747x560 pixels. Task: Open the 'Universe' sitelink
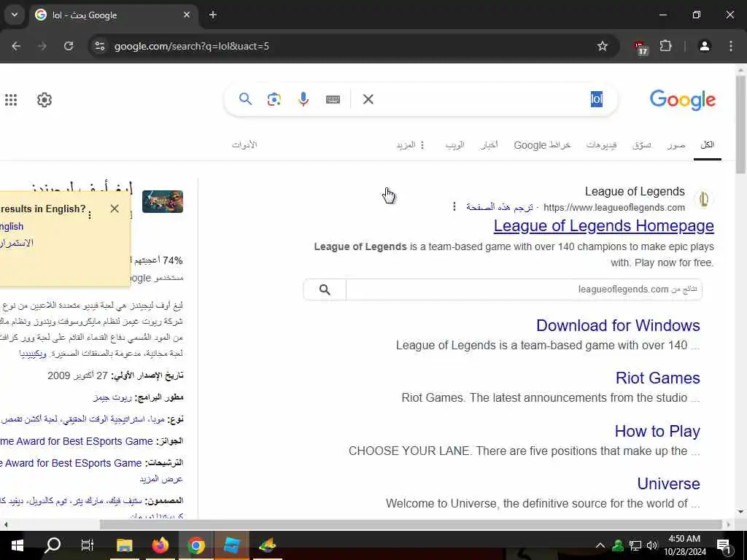click(x=668, y=483)
